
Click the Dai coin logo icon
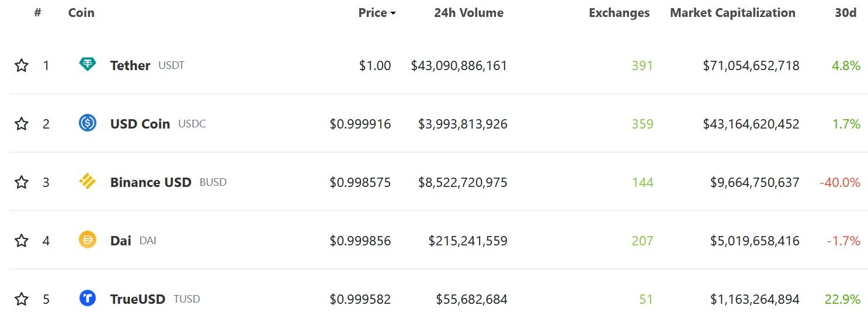(88, 240)
